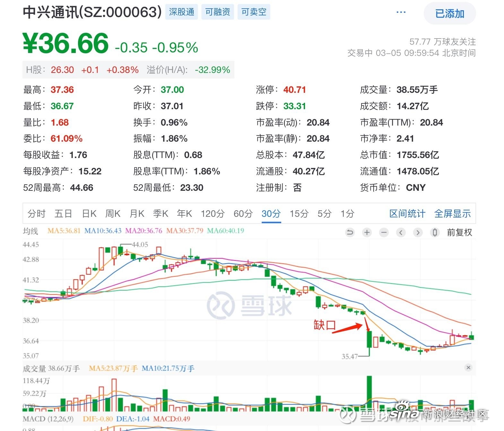Switch to the 1分 interval tab
The width and height of the screenshot is (504, 431).
(347, 214)
